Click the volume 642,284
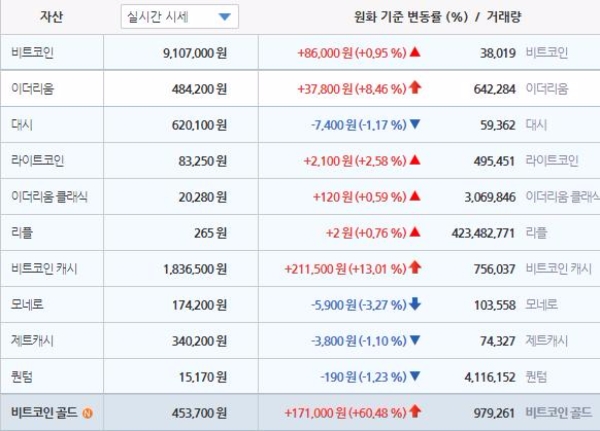This screenshot has width=600, height=431. [x=495, y=89]
